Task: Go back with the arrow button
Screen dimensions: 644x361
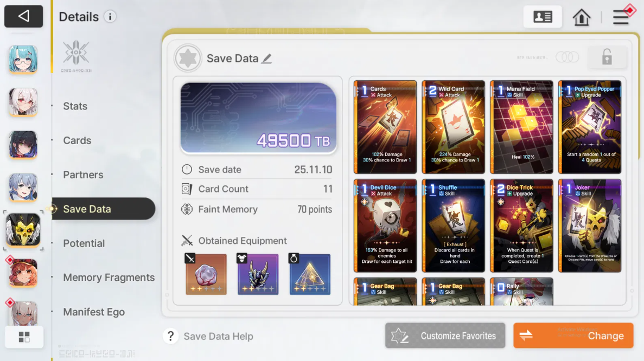Action: 23,16
